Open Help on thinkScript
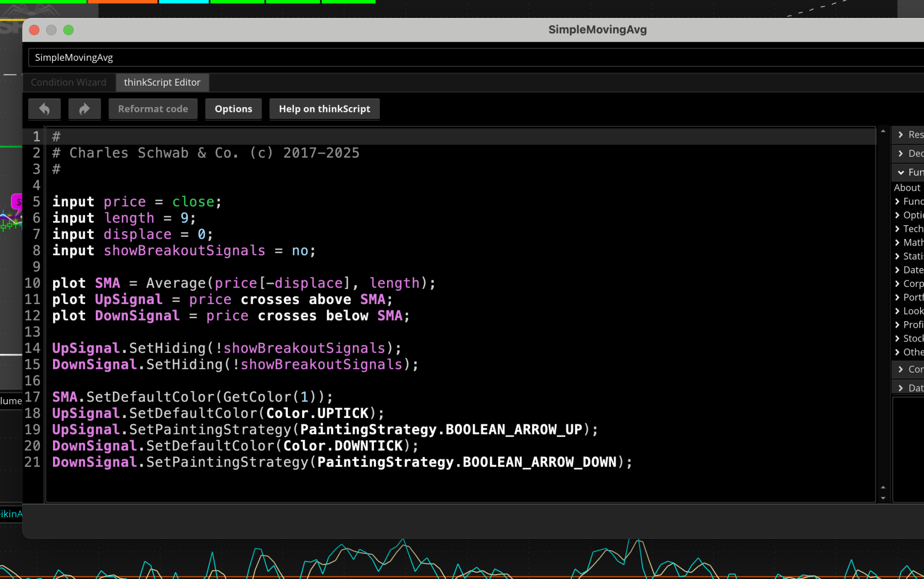This screenshot has height=579, width=924. coord(324,109)
